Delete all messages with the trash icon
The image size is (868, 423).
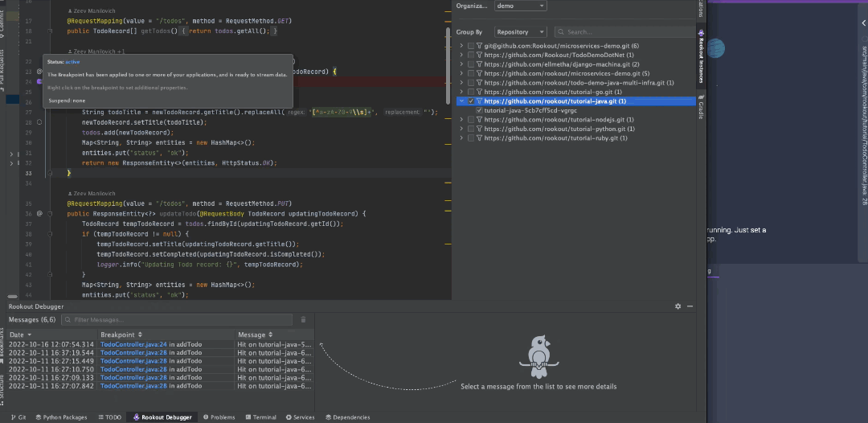click(x=303, y=319)
